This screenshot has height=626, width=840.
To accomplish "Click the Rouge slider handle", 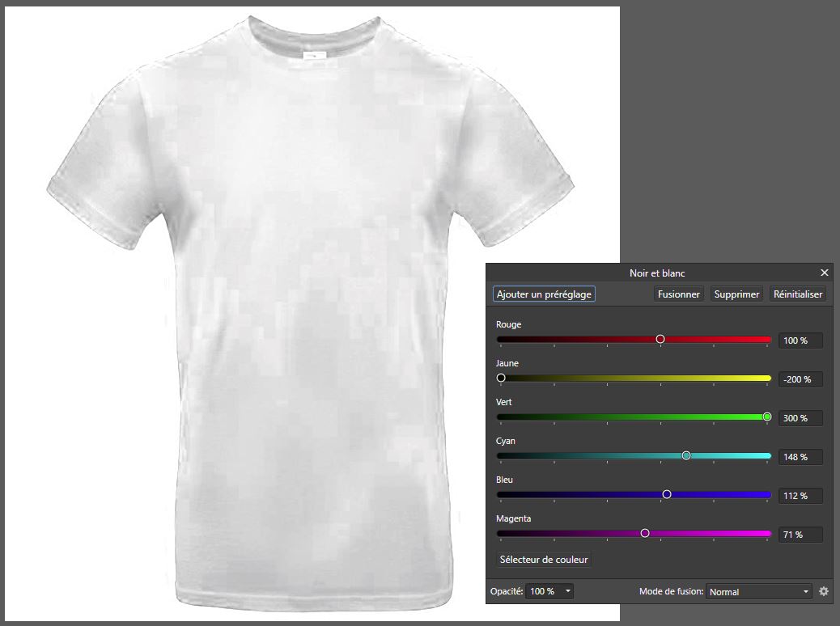I will (x=660, y=339).
